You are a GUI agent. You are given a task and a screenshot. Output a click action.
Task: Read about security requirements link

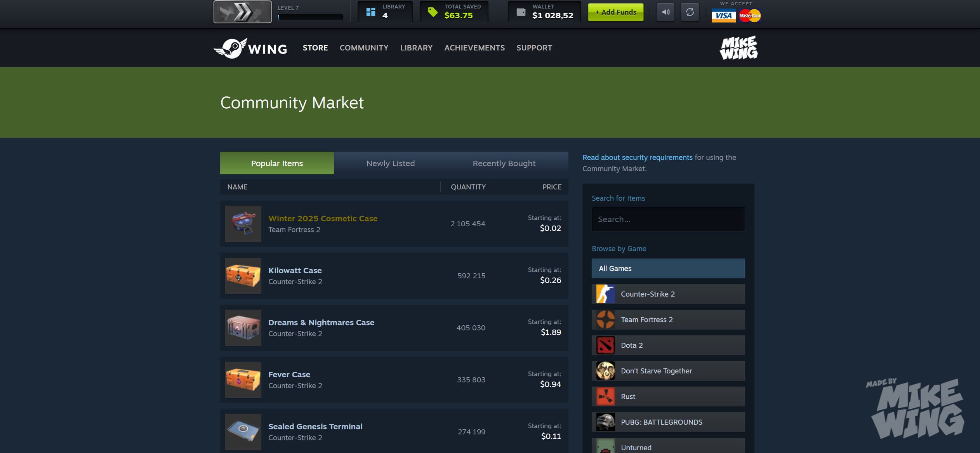tap(637, 157)
